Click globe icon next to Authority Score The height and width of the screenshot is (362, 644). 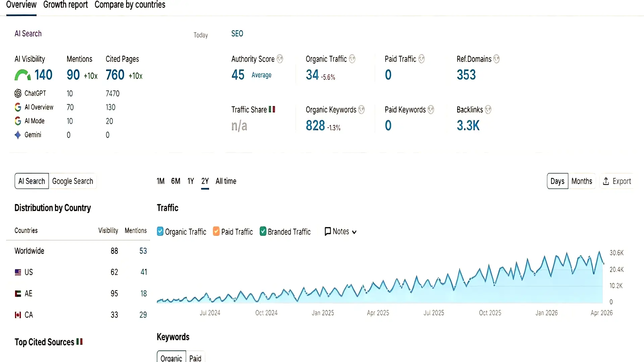pos(280,59)
